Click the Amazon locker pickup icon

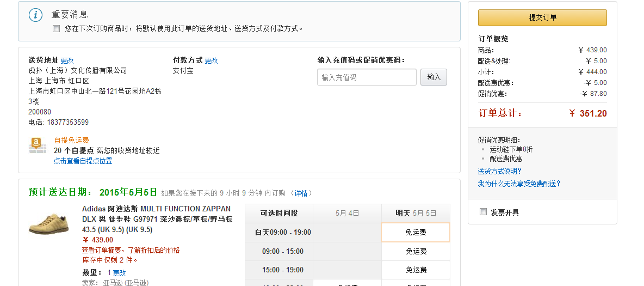pos(38,145)
